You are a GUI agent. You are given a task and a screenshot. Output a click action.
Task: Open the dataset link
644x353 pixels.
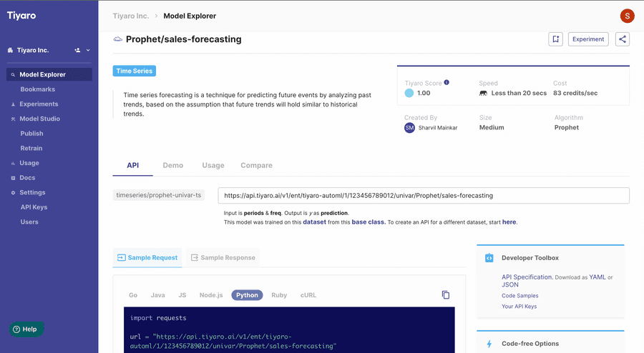[x=314, y=222]
